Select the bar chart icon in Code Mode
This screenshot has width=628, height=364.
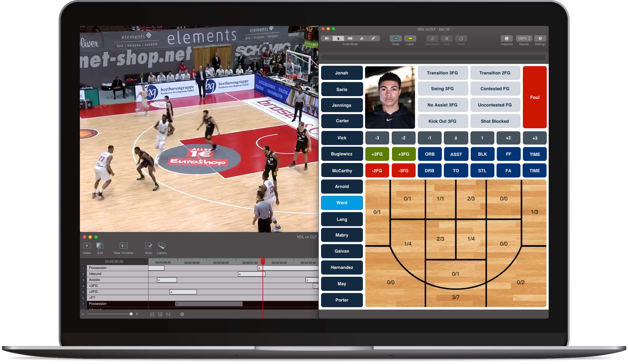362,38
